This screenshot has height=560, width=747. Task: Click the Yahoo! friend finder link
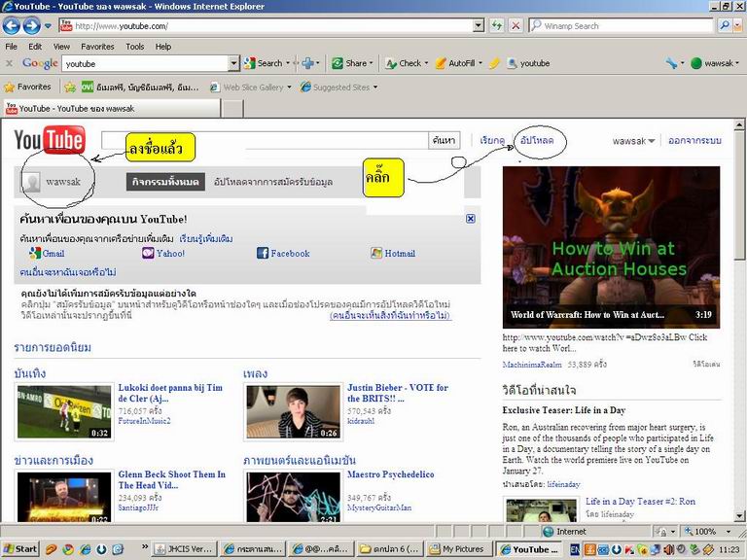click(163, 254)
